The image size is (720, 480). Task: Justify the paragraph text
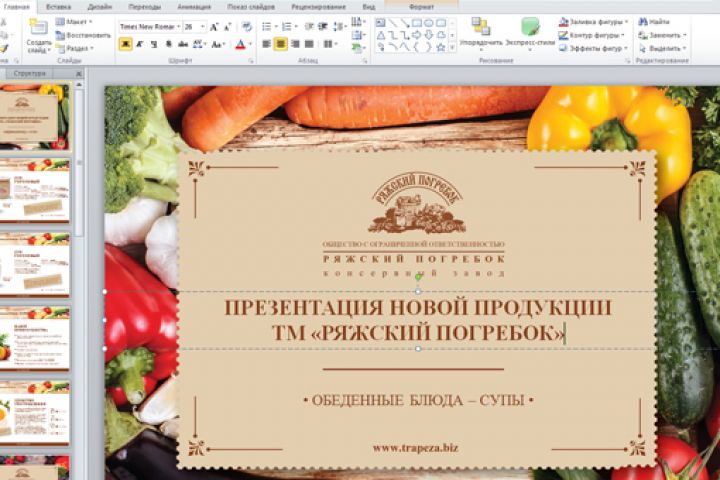pos(309,44)
